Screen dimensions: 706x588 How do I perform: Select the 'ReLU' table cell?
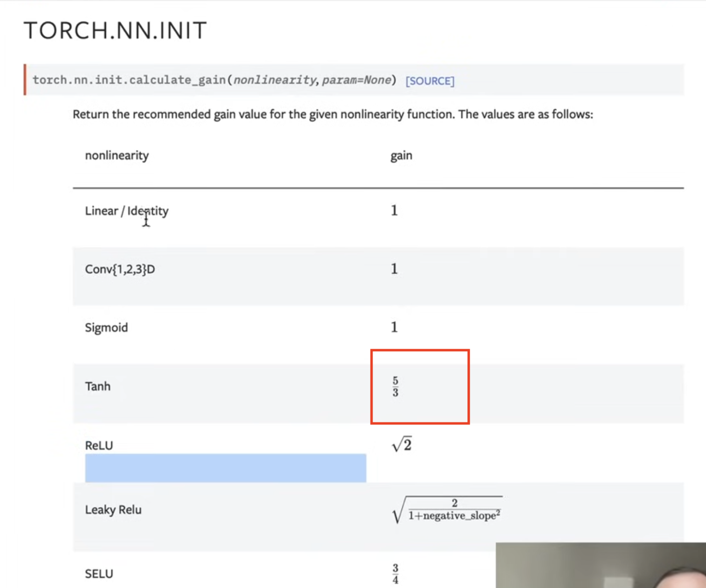99,445
